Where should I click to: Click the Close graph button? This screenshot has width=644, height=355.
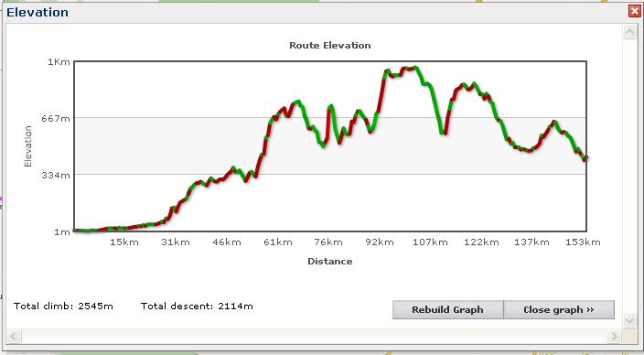(559, 310)
